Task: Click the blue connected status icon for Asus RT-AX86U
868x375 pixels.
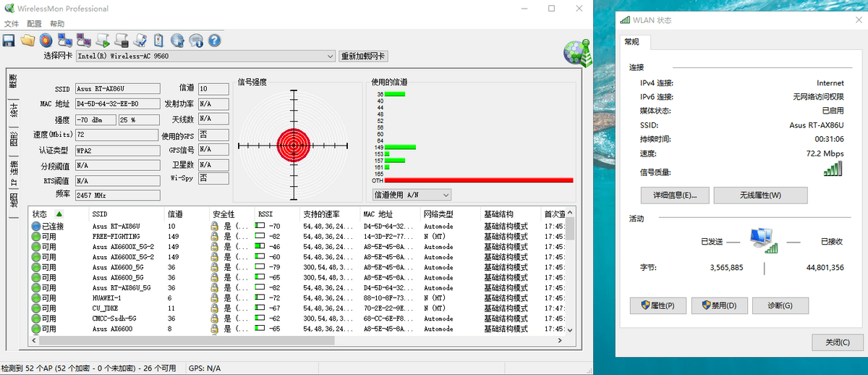Action: (36, 227)
